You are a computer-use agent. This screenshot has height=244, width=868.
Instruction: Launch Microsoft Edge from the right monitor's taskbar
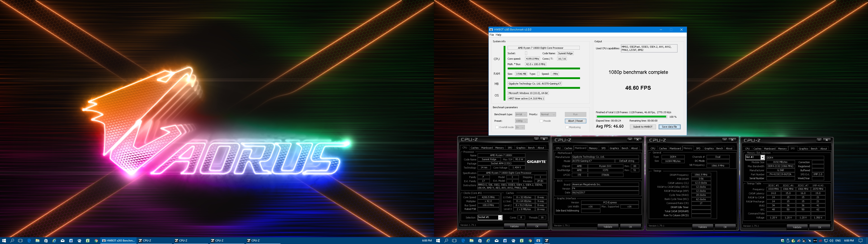463,241
